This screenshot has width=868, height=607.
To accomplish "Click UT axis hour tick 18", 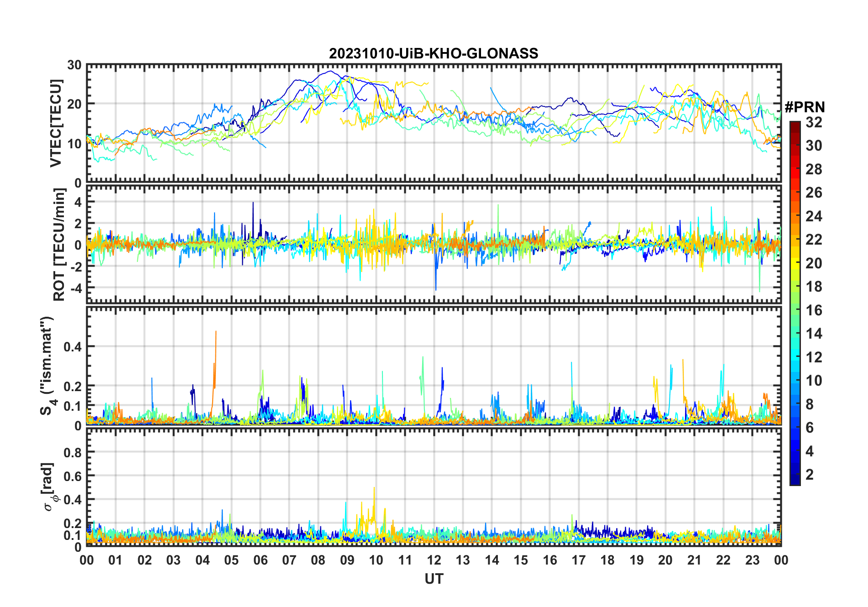I will [x=607, y=560].
